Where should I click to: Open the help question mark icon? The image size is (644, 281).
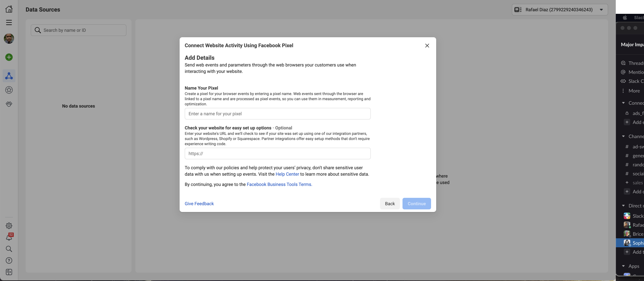pos(9,260)
